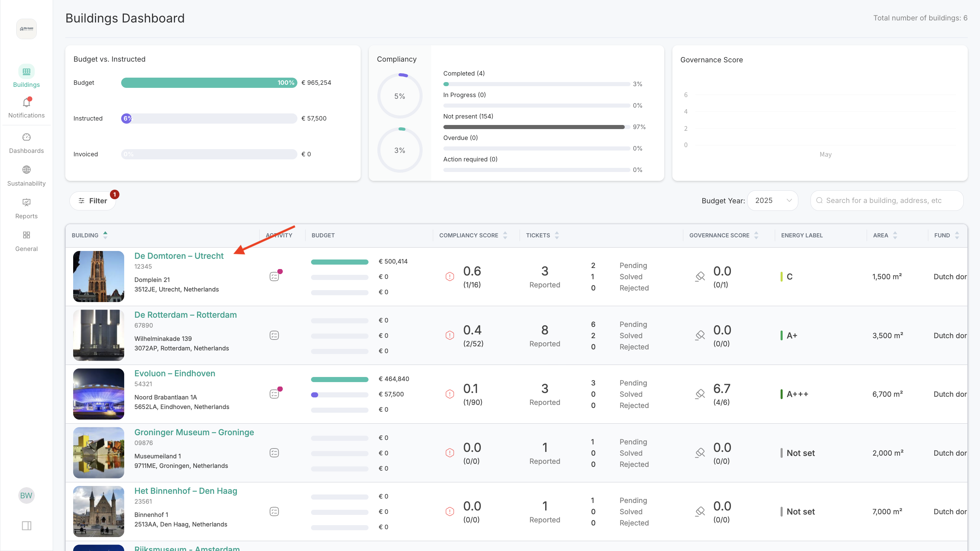Click energy label A+ for De Rotterdam
Screen dimensions: 980x551
[x=792, y=335]
